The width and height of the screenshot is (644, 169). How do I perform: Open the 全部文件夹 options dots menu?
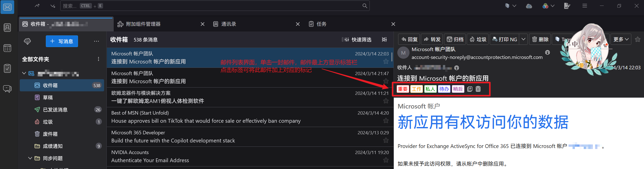[x=99, y=59]
